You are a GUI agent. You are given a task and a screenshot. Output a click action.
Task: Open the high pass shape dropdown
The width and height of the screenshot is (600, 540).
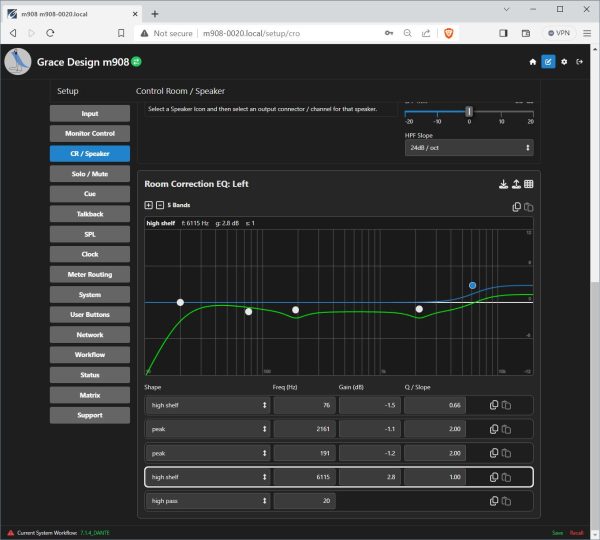208,500
